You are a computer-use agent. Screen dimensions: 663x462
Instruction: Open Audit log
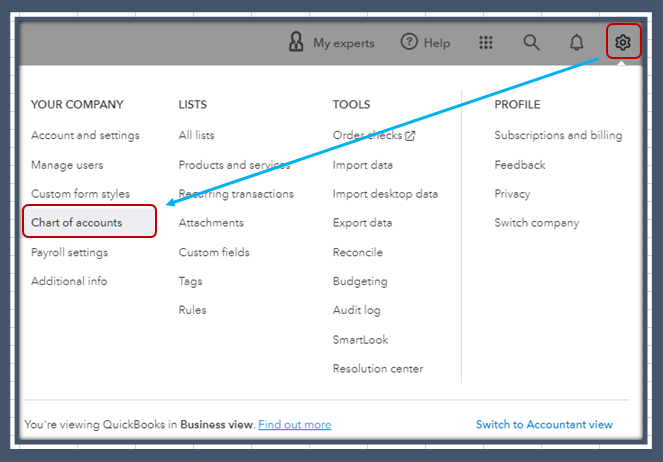pos(356,310)
